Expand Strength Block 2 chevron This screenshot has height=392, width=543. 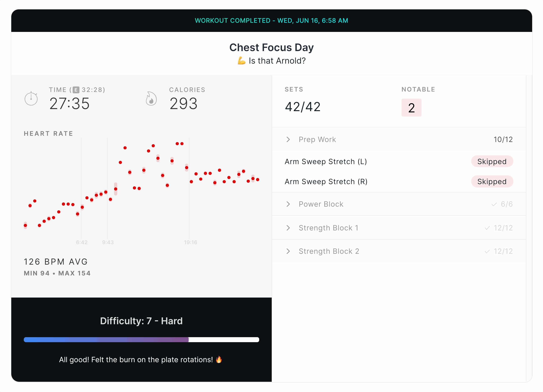[288, 251]
